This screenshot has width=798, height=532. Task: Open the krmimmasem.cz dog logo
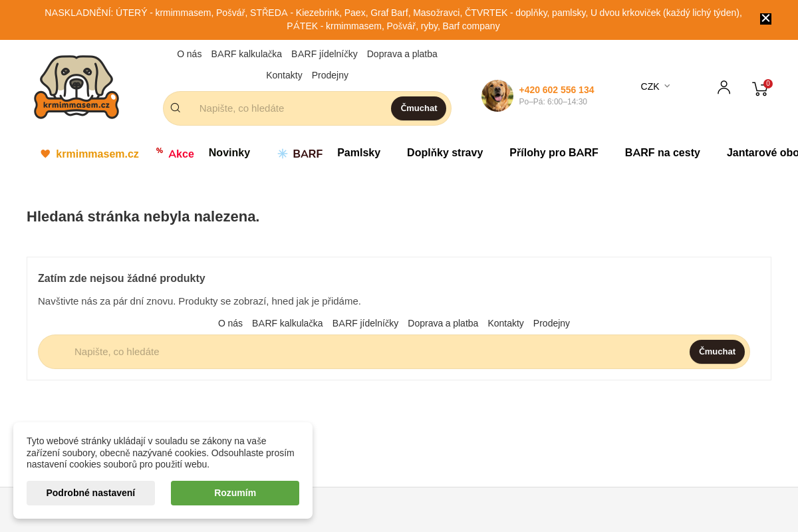tap(76, 87)
